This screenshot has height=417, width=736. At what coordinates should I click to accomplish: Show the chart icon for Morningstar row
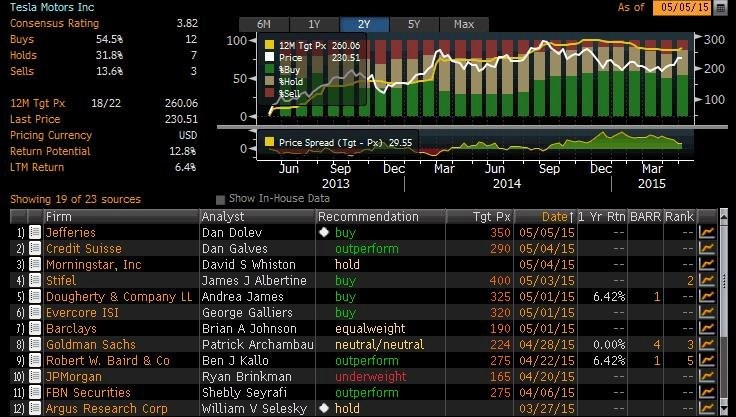[x=706, y=264]
